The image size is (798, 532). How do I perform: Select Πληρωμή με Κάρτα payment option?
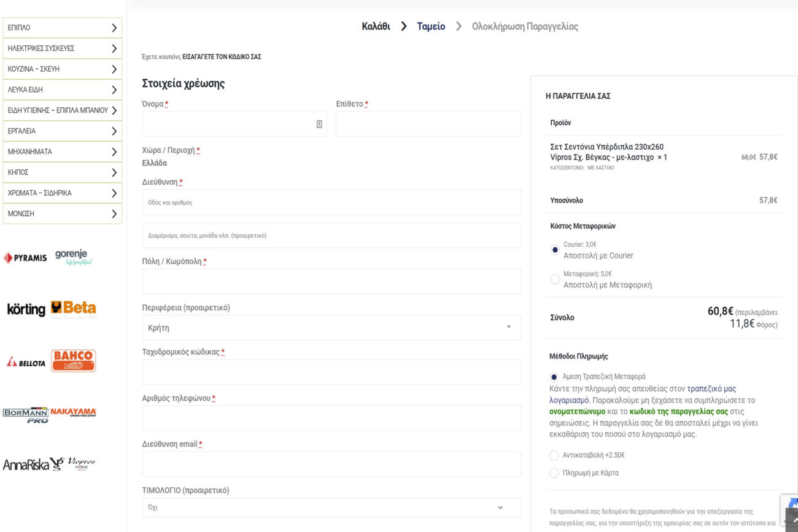click(x=554, y=473)
